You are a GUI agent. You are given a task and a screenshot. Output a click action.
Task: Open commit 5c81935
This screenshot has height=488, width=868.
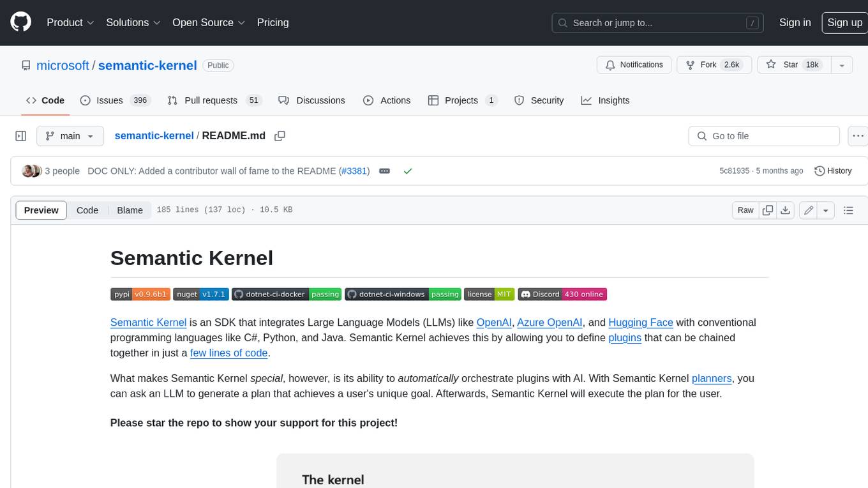[x=735, y=171]
